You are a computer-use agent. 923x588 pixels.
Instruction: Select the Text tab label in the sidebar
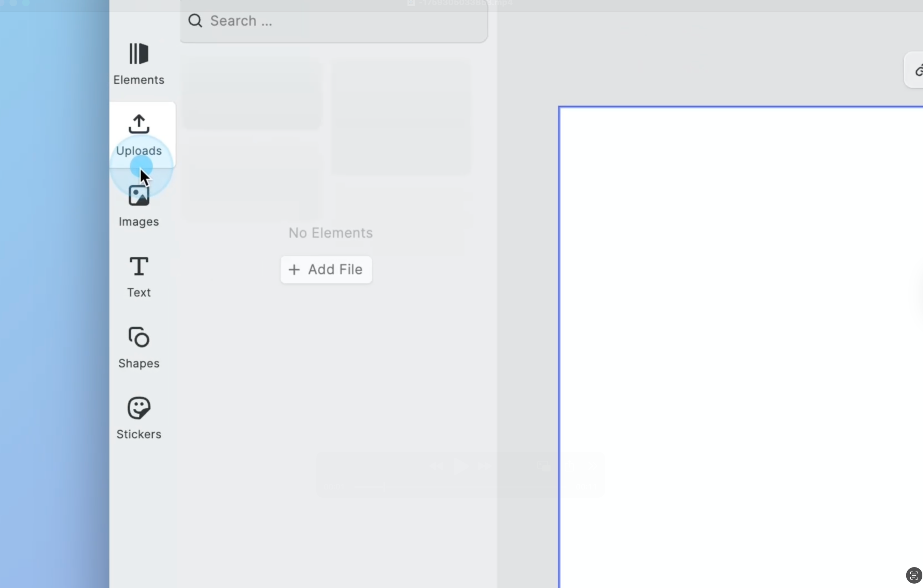[x=138, y=293]
